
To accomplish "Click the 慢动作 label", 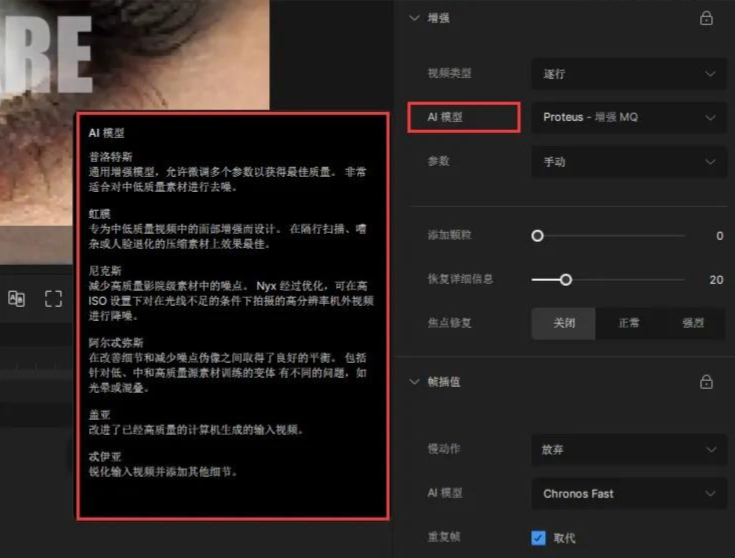I will click(444, 449).
